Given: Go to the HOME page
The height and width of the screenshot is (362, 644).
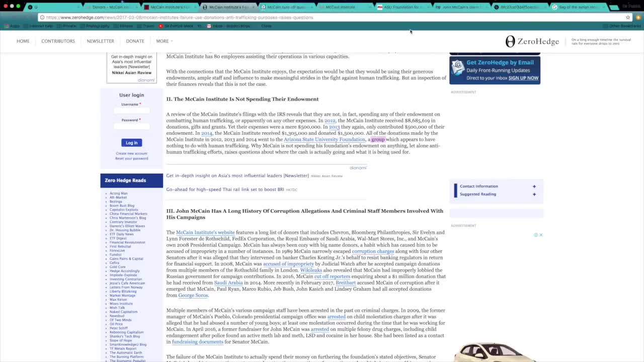Looking at the screenshot, I should pyautogui.click(x=23, y=41).
